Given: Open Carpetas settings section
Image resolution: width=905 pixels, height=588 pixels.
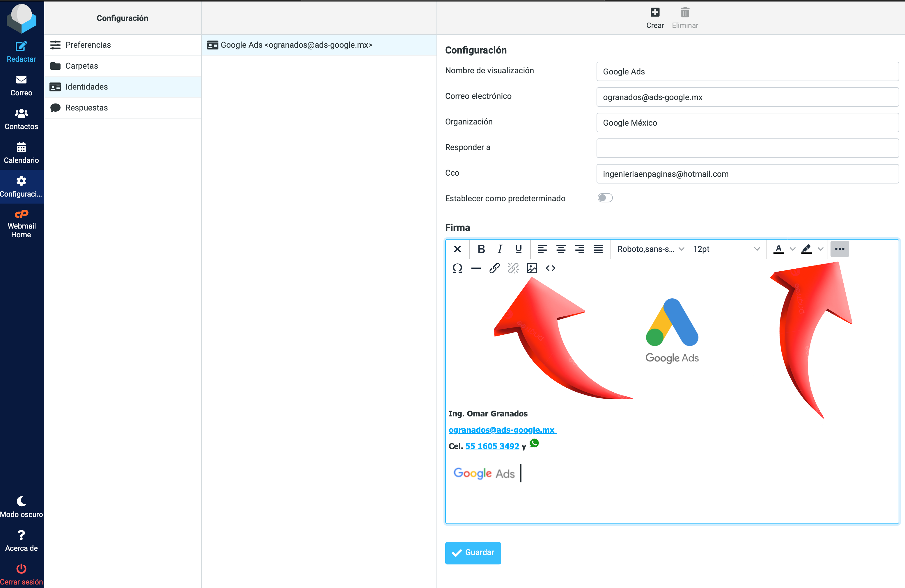Looking at the screenshot, I should (x=123, y=66).
